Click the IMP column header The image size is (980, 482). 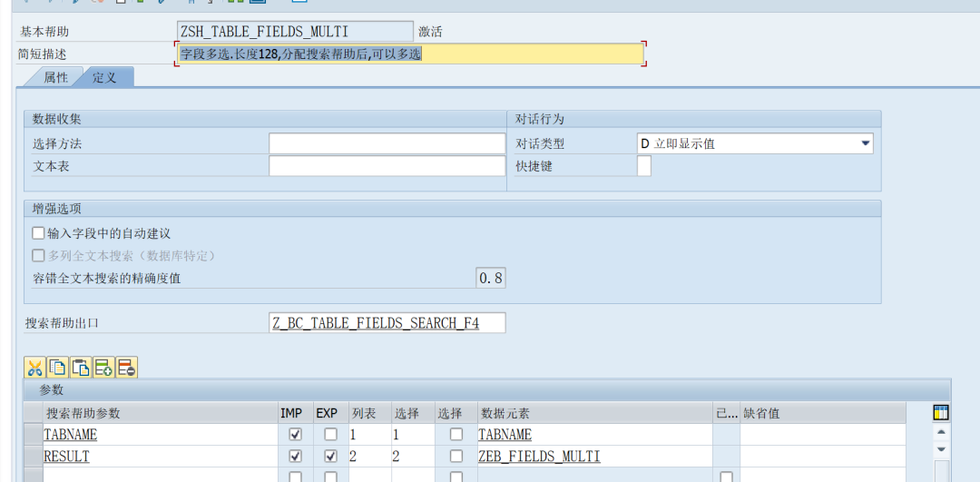coord(296,413)
